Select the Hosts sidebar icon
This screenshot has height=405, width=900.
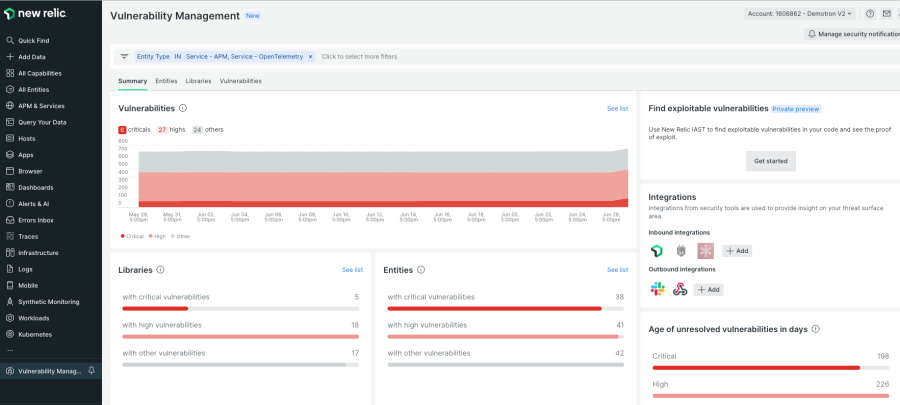tap(10, 138)
